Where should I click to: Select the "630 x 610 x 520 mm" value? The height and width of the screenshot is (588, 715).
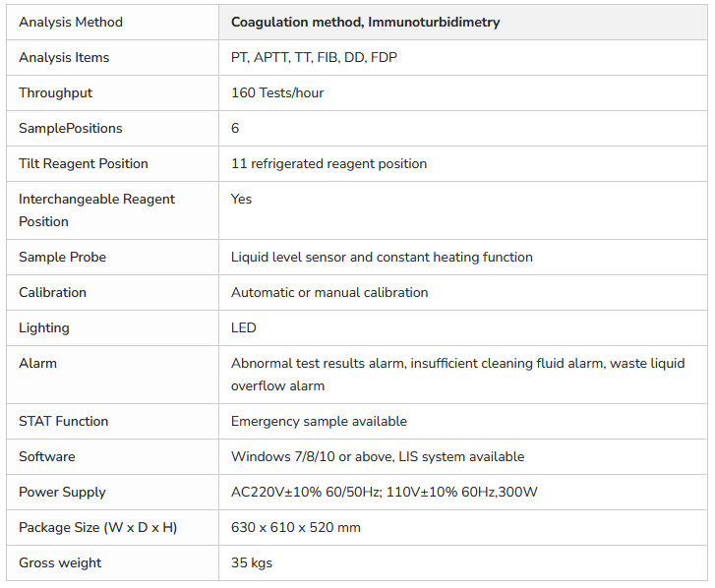click(x=296, y=527)
